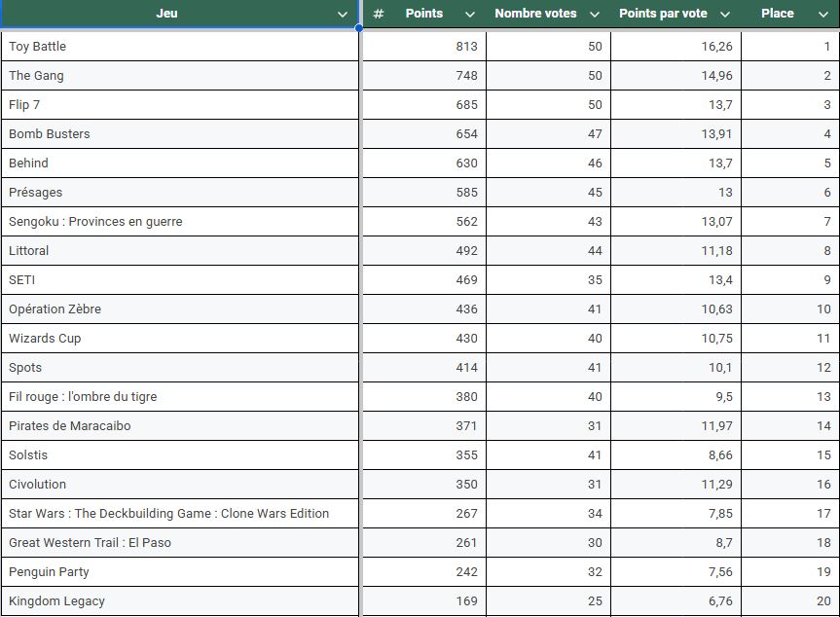Click the 654 points cell for Bomb Busters
840x617 pixels.
pyautogui.click(x=424, y=134)
